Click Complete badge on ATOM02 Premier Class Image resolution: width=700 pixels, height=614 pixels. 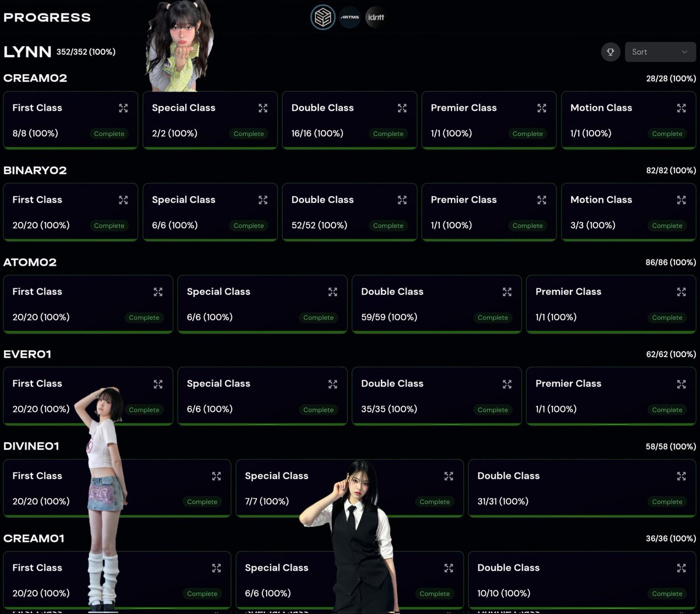[x=667, y=318]
